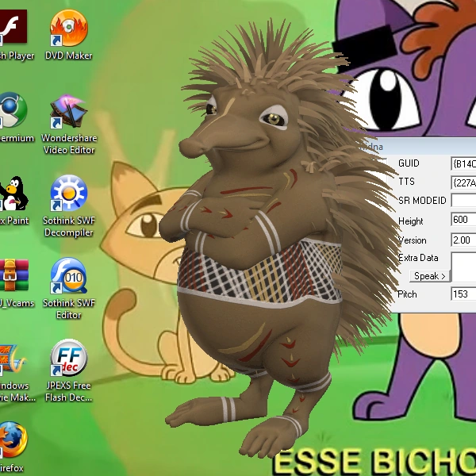This screenshot has height=476, width=476.
Task: Click the Version field showing 2.00
Action: (x=463, y=240)
